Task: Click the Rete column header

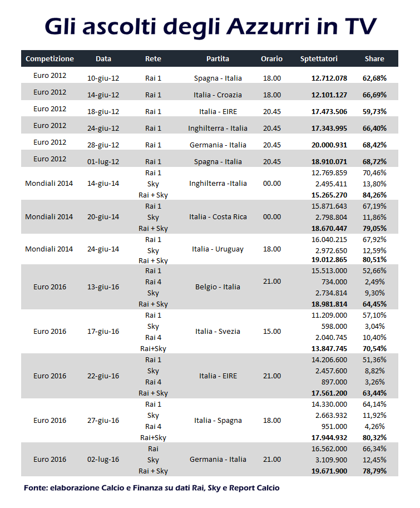Action: (153, 58)
